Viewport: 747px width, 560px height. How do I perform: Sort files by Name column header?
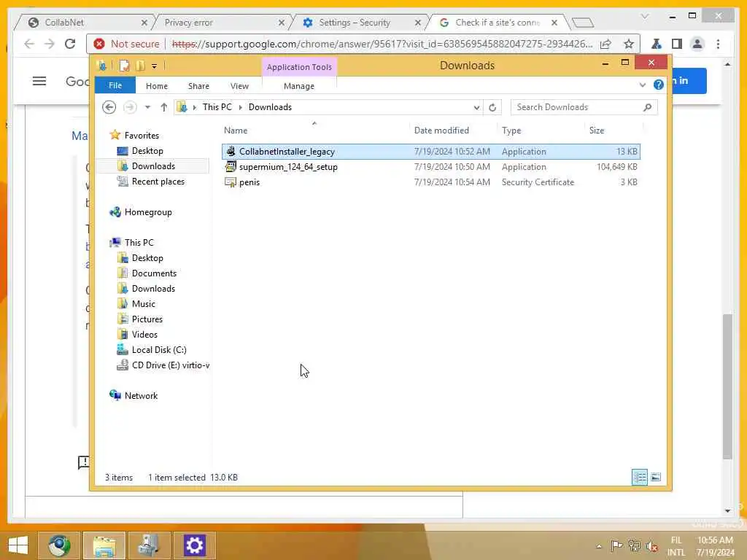(236, 130)
